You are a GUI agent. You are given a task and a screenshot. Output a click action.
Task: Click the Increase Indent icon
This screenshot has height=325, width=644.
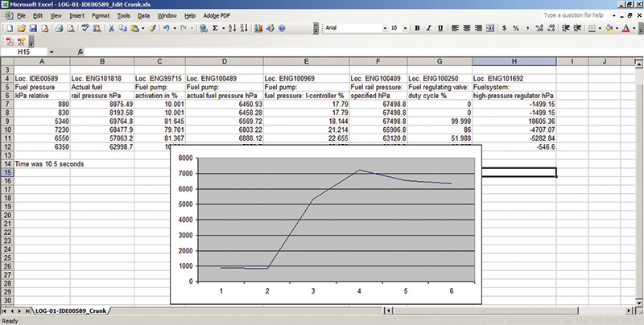pyautogui.click(x=577, y=28)
